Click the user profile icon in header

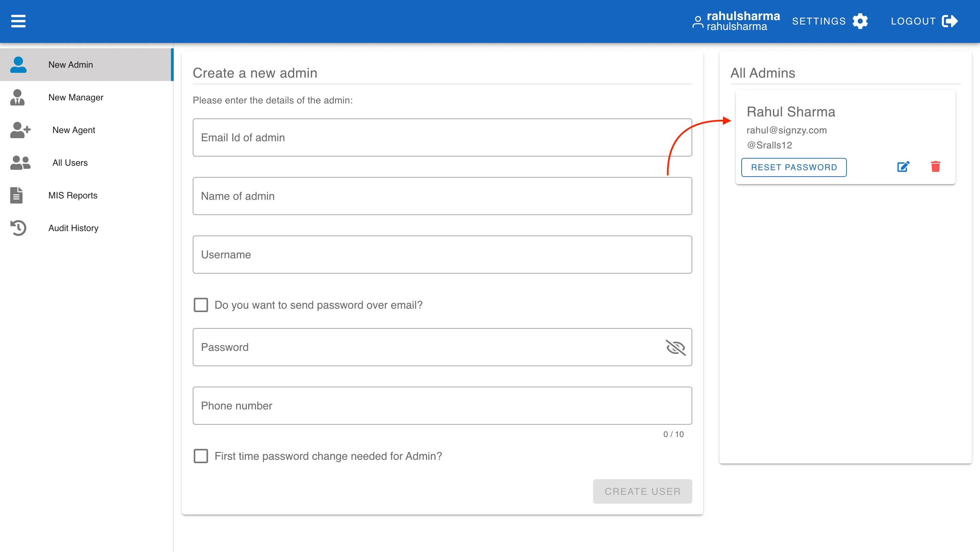(x=698, y=22)
